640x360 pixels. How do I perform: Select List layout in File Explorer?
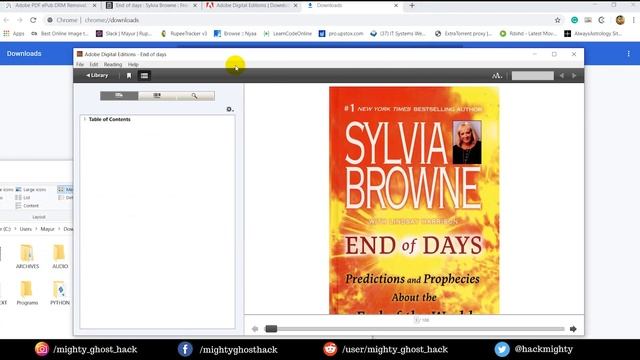pos(23,198)
